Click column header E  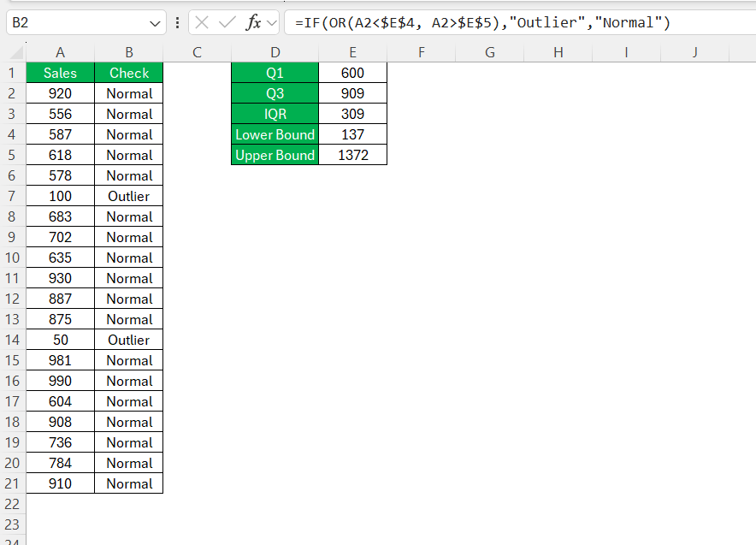[x=352, y=52]
